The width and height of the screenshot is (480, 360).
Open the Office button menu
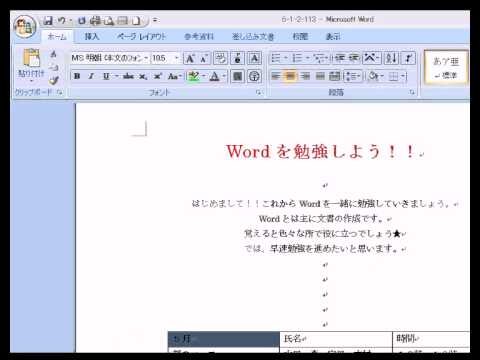click(25, 26)
